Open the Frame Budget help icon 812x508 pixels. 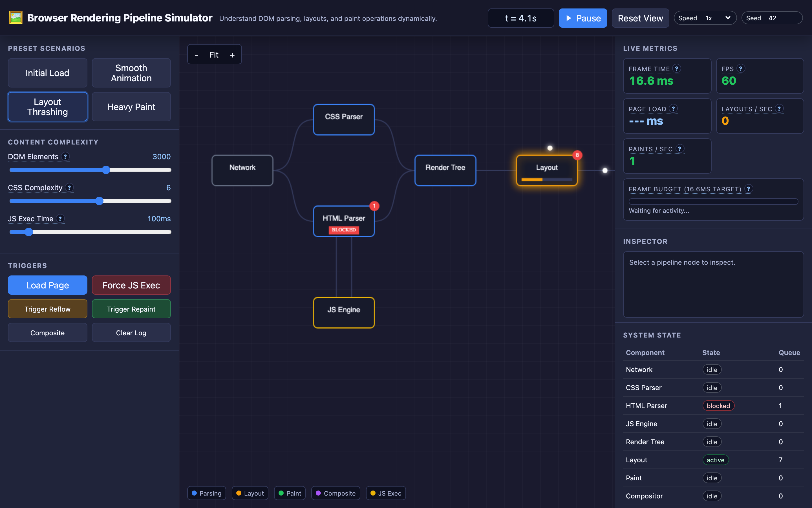(x=748, y=189)
